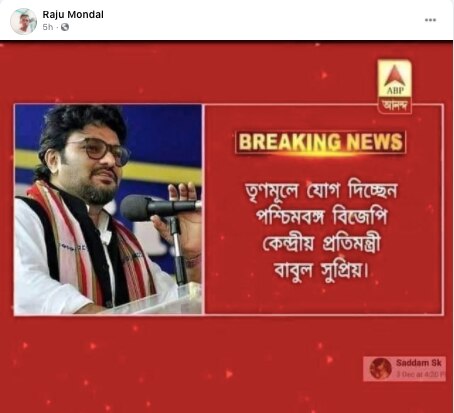The width and height of the screenshot is (454, 413).
Task: Click the Saddam Sk name text
Action: pos(419,363)
